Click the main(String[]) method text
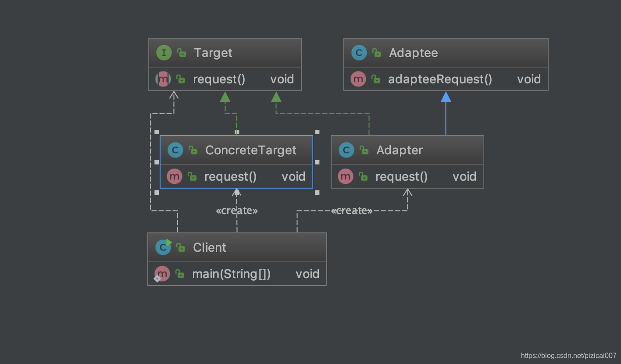 pyautogui.click(x=232, y=274)
